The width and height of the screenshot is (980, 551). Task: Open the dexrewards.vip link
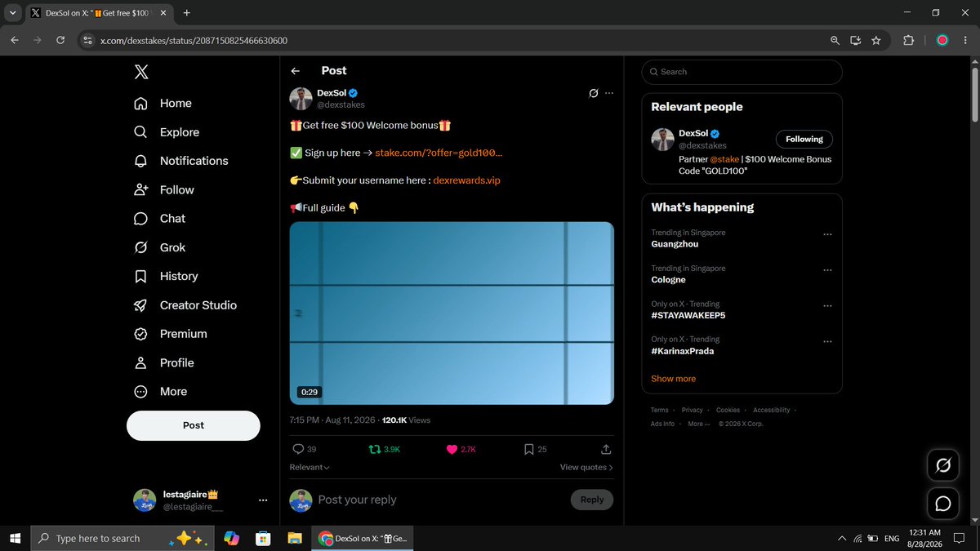pos(466,180)
